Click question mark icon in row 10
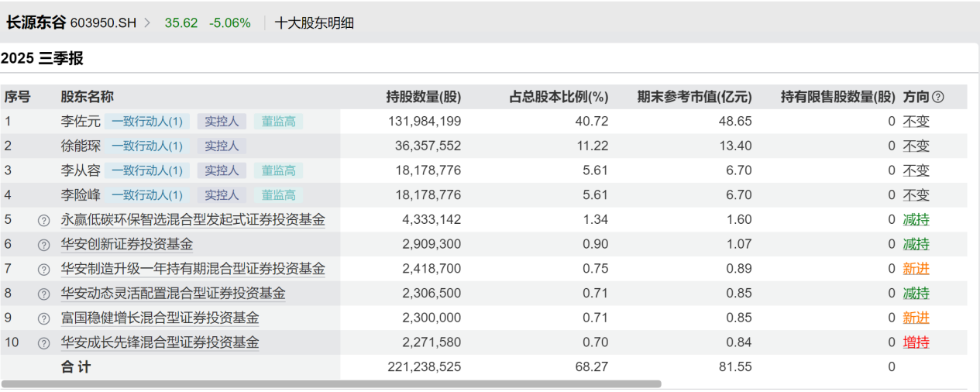This screenshot has width=980, height=392. coord(44,342)
